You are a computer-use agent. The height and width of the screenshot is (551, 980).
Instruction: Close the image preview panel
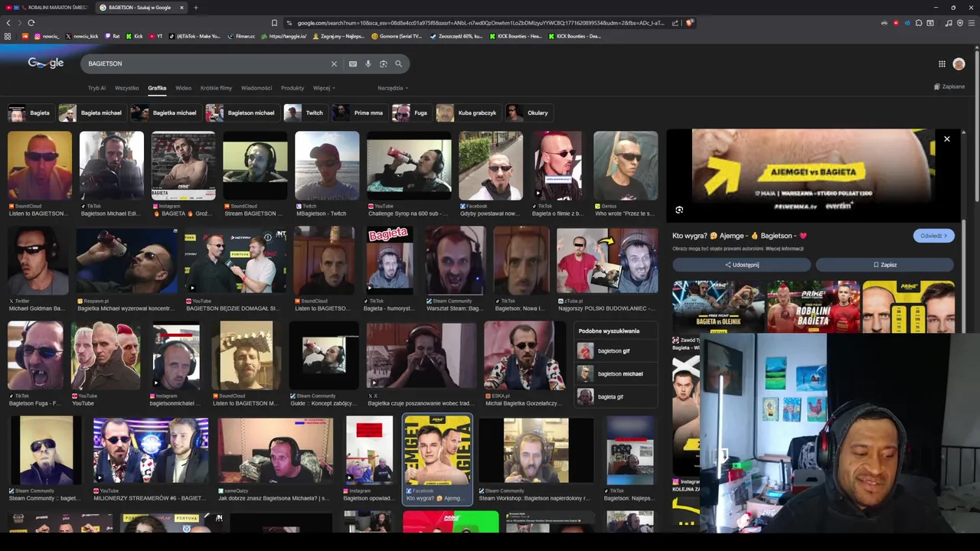[947, 139]
